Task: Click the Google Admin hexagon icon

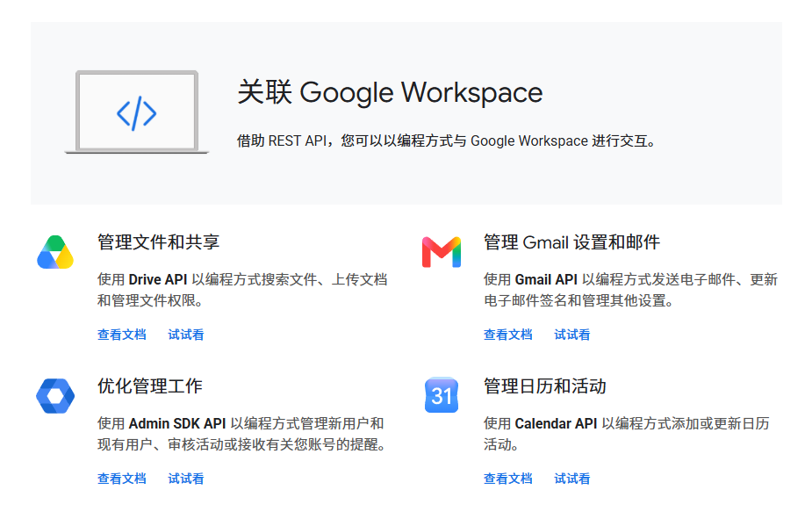Action: (55, 396)
